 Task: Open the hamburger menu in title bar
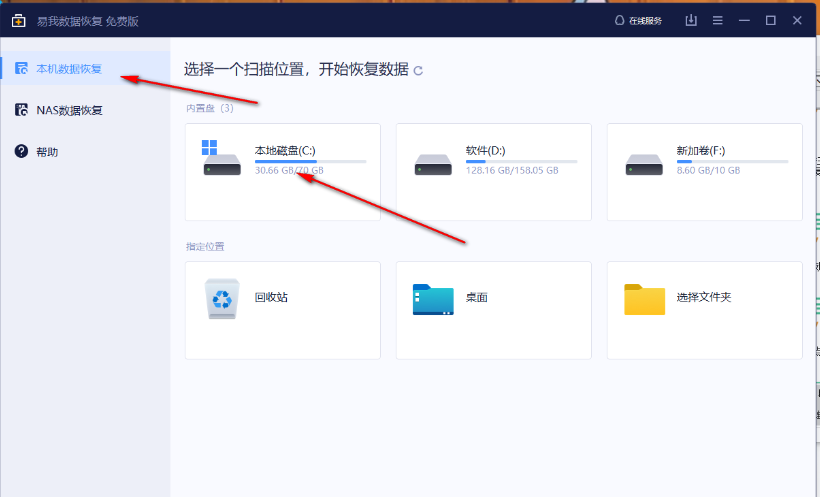(x=718, y=20)
